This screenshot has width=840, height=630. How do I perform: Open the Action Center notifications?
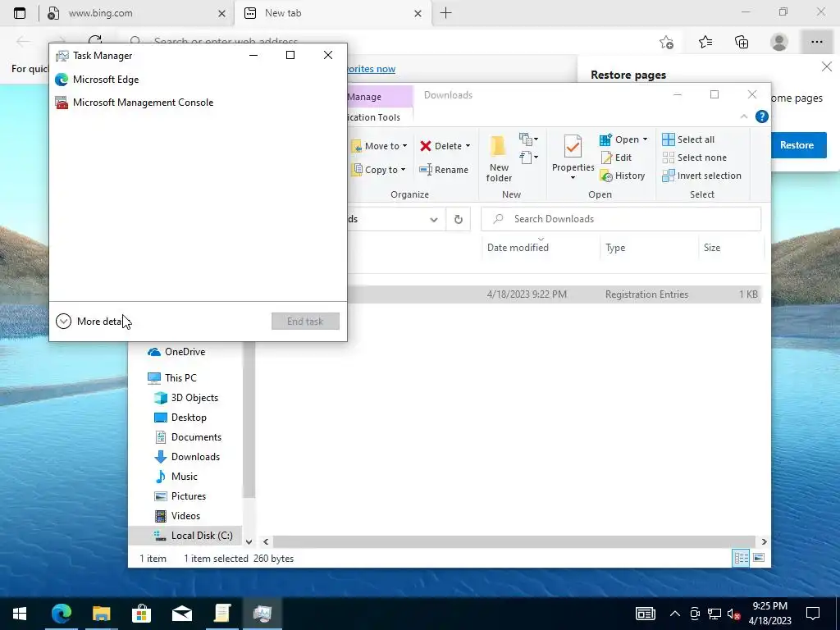[813, 614]
